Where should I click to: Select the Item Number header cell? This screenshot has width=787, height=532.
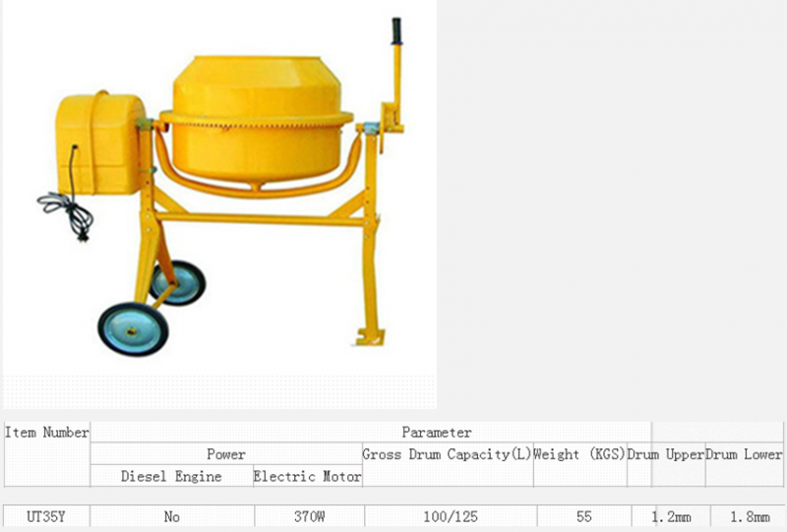click(46, 432)
